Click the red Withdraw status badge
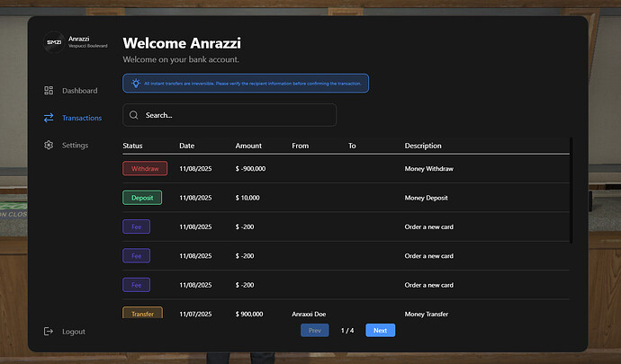This screenshot has width=621, height=364. [145, 169]
